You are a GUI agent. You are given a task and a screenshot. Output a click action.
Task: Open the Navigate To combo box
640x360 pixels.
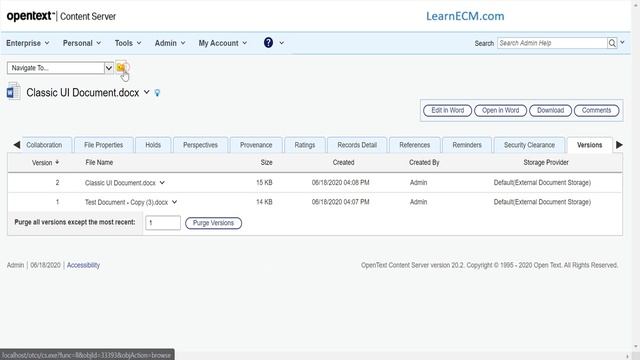(x=60, y=68)
